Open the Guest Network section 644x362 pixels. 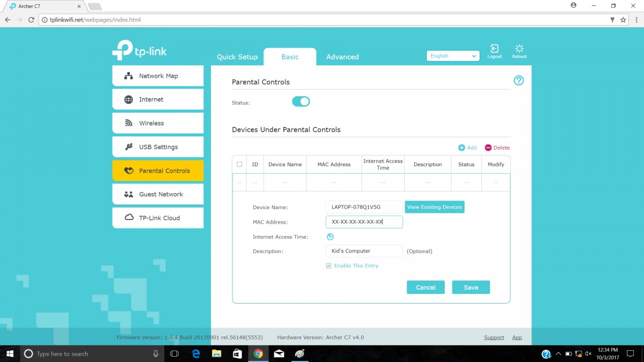pyautogui.click(x=158, y=194)
